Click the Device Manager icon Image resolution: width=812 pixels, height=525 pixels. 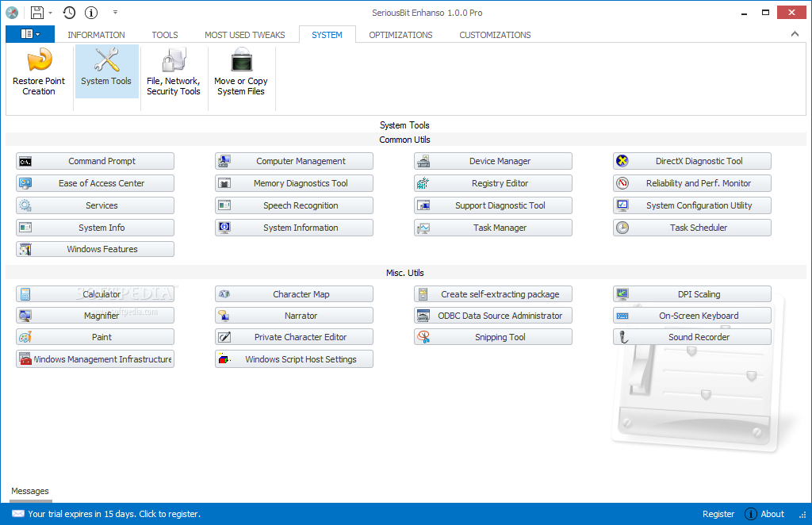(x=423, y=161)
